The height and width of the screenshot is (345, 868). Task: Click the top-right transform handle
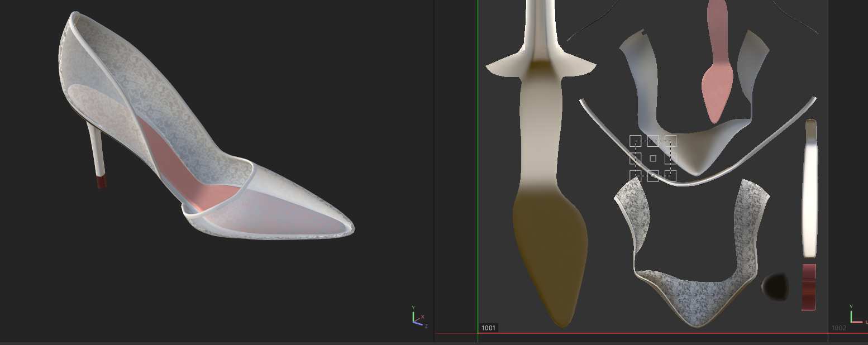tap(670, 141)
